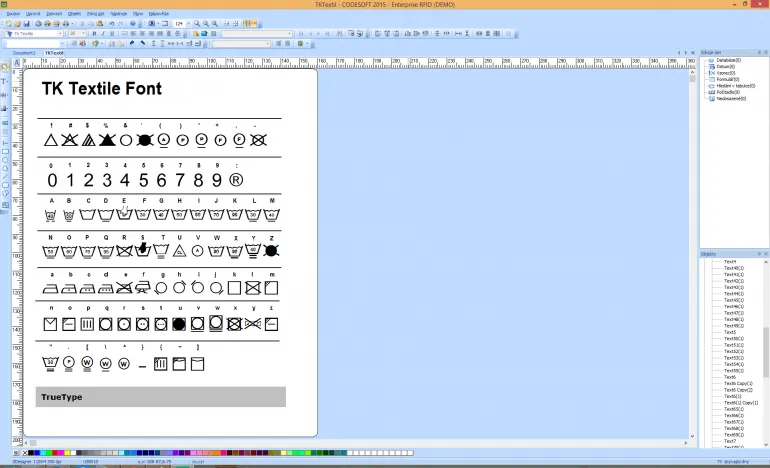Click the Undo arrow icon
This screenshot has height=468, width=770.
(111, 24)
